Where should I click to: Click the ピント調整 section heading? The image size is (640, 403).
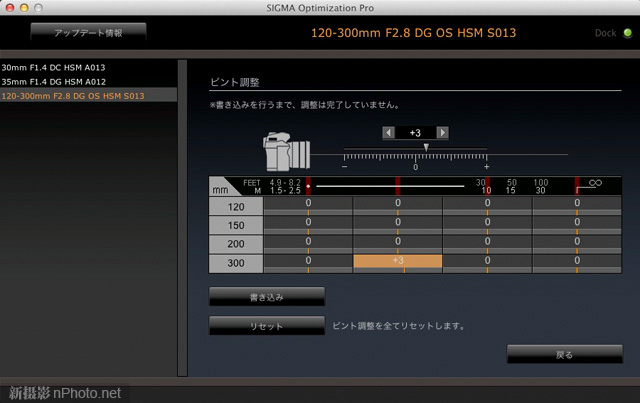235,82
